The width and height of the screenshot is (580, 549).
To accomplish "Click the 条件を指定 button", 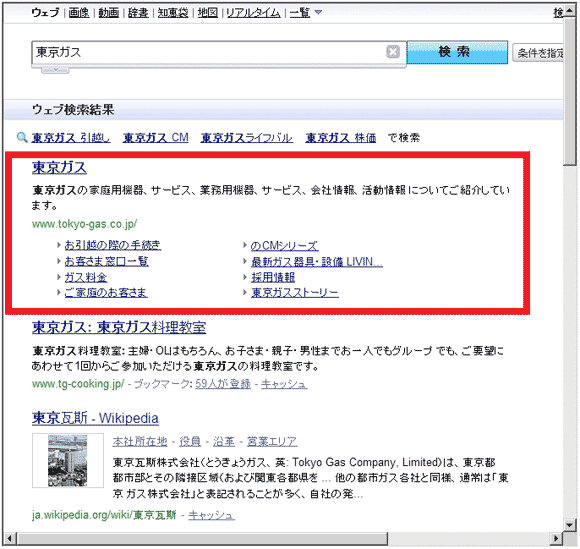I will (539, 53).
